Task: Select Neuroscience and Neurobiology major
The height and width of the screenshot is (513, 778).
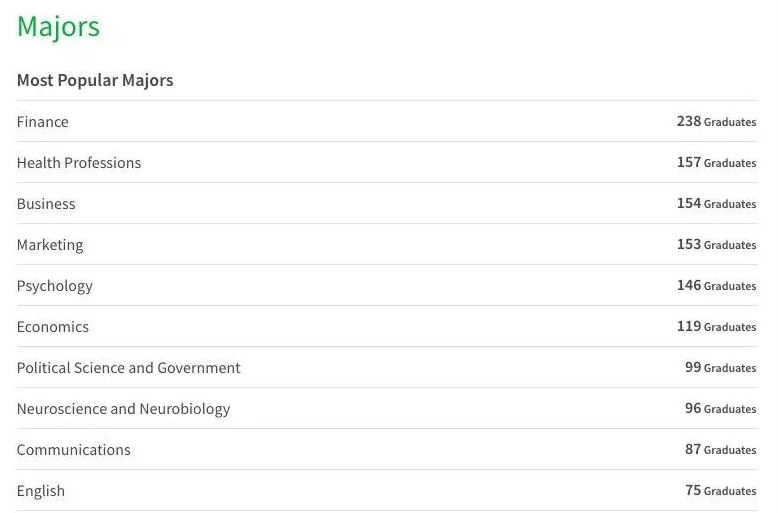Action: click(123, 409)
